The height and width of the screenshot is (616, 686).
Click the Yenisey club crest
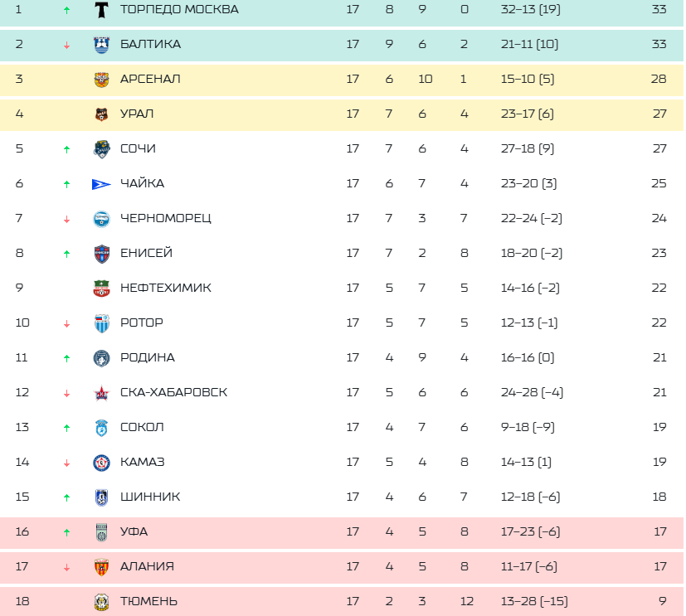101,254
